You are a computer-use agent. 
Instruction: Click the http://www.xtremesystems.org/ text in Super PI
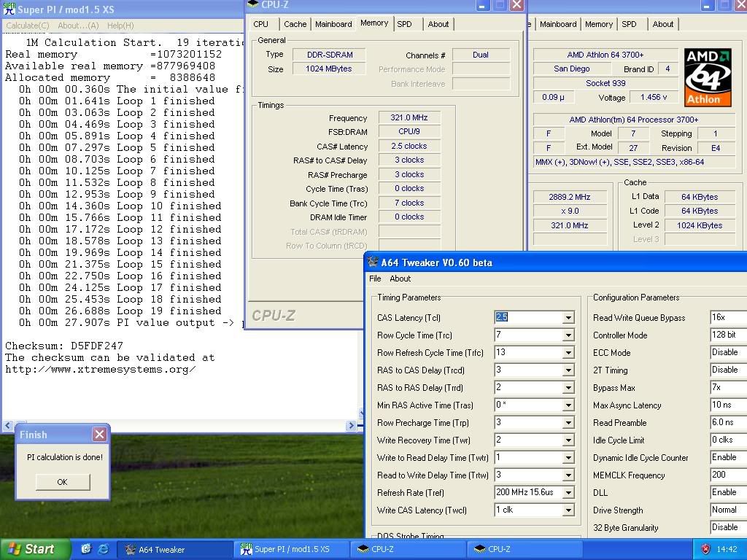pyautogui.click(x=100, y=370)
